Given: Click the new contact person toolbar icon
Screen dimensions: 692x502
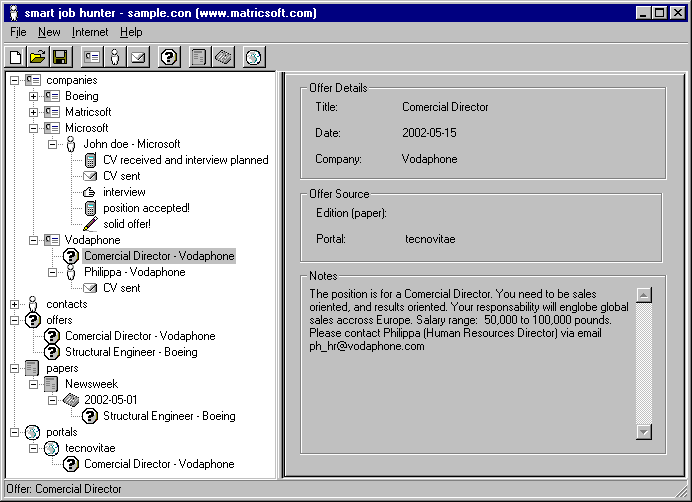Looking at the screenshot, I should tap(115, 57).
